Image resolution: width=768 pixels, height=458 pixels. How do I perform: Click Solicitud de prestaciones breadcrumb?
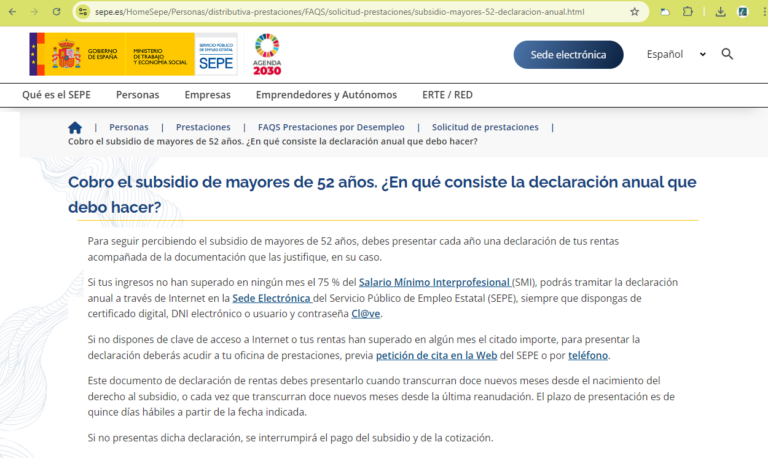[485, 127]
